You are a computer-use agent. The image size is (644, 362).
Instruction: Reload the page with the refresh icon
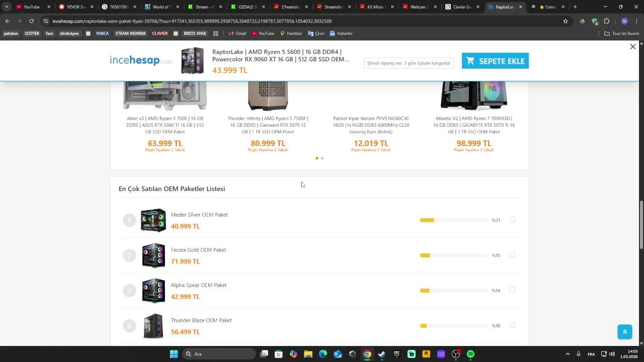pyautogui.click(x=31, y=21)
